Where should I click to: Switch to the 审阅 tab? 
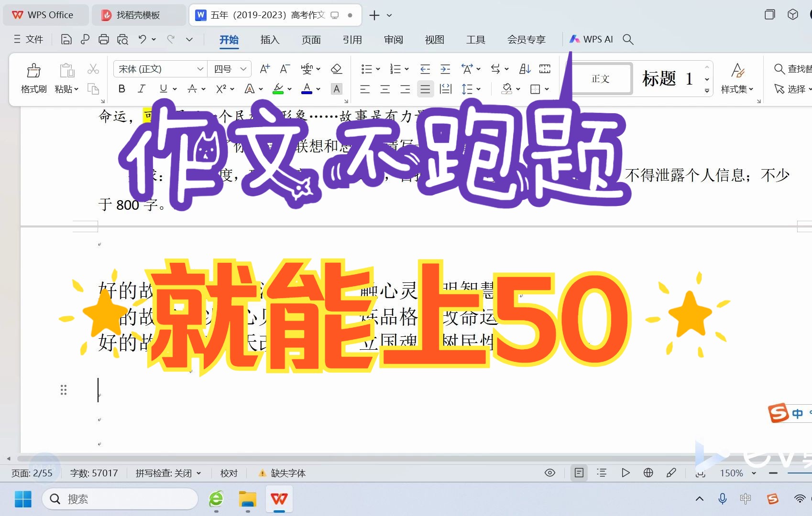pos(393,40)
